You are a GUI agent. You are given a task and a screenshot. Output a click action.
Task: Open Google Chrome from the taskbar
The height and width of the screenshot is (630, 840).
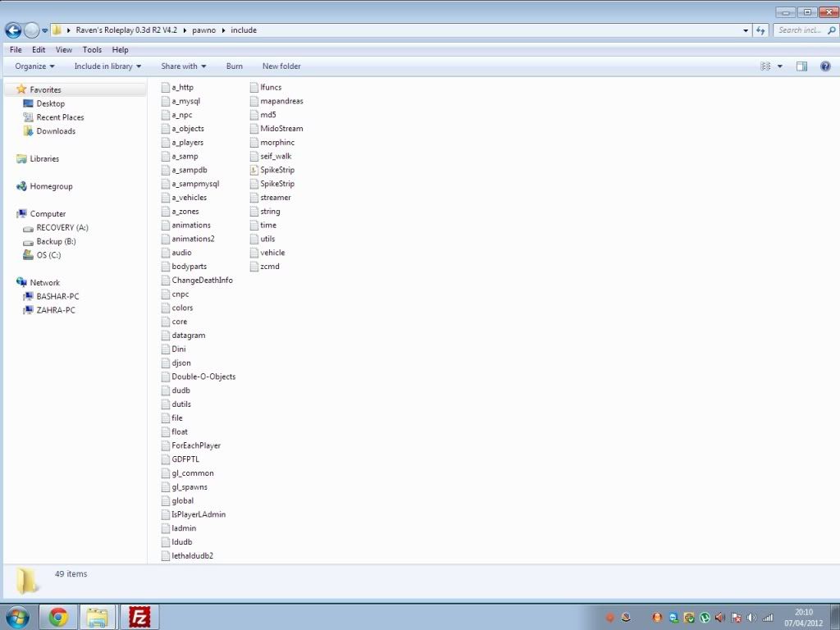(58, 617)
